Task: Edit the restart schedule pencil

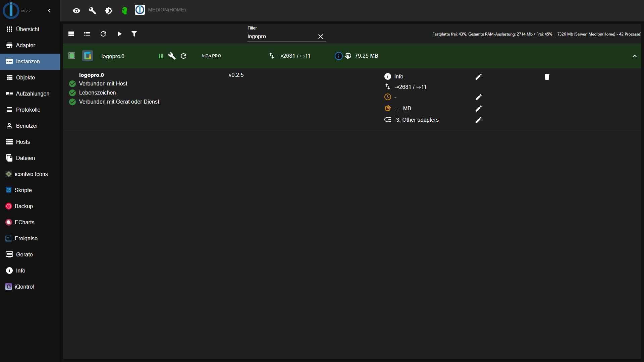Action: coord(479,97)
